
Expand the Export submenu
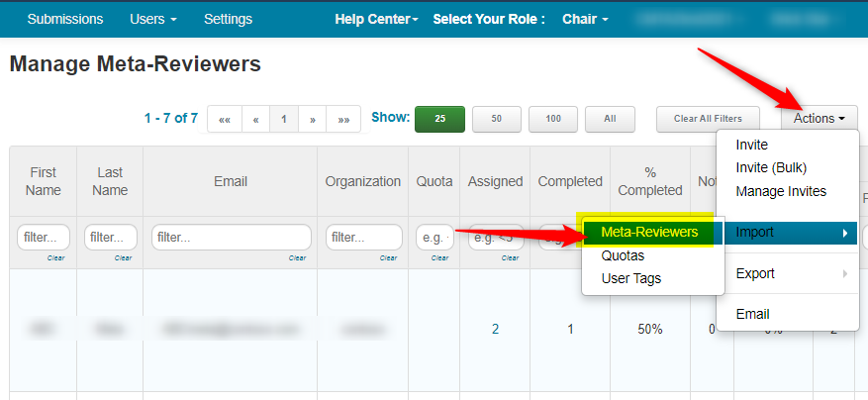(x=787, y=273)
